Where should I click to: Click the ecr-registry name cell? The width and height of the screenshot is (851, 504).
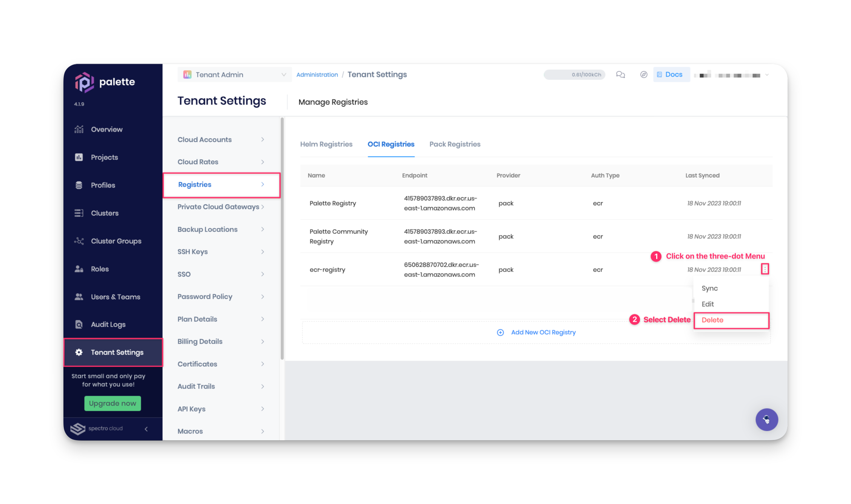pyautogui.click(x=327, y=270)
